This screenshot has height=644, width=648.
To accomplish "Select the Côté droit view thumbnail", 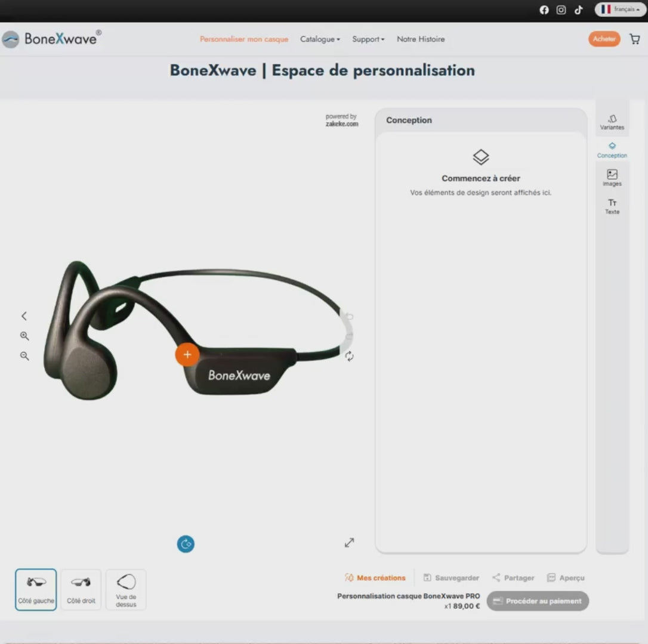I will click(81, 589).
